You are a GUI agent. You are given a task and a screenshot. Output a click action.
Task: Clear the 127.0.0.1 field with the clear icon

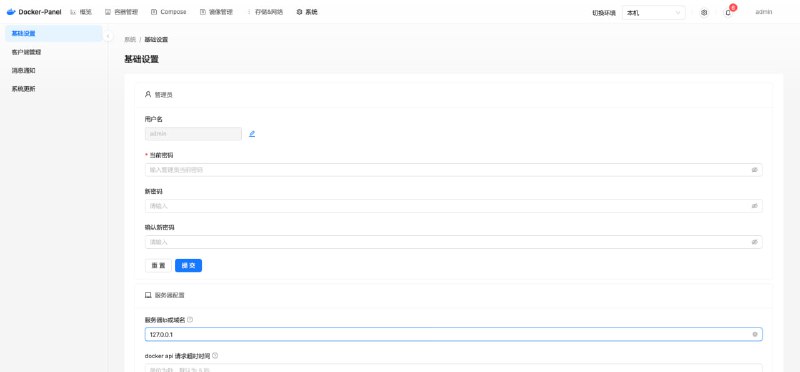[755, 334]
